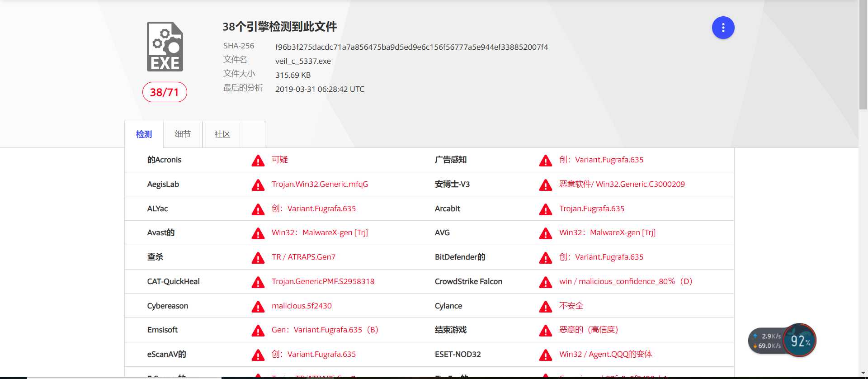868x379 pixels.
Task: Click the warning icon for 安博士-V3
Action: (546, 185)
